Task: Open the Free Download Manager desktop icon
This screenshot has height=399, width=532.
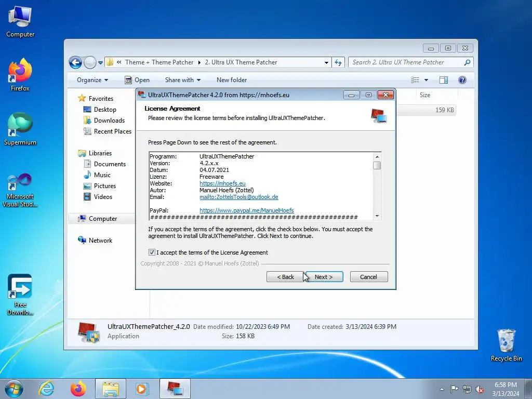Action: pyautogui.click(x=20, y=295)
